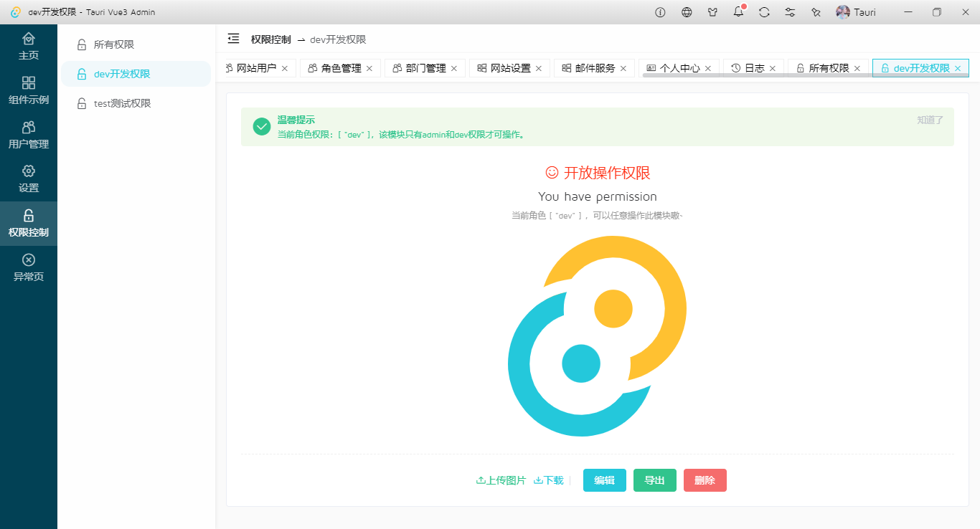Switch to 网站用户 tab

click(257, 68)
